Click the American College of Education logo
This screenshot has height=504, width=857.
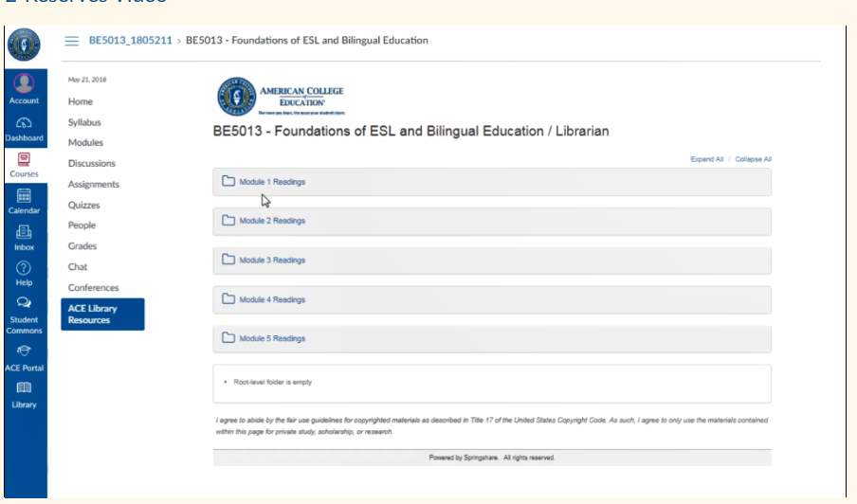281,97
